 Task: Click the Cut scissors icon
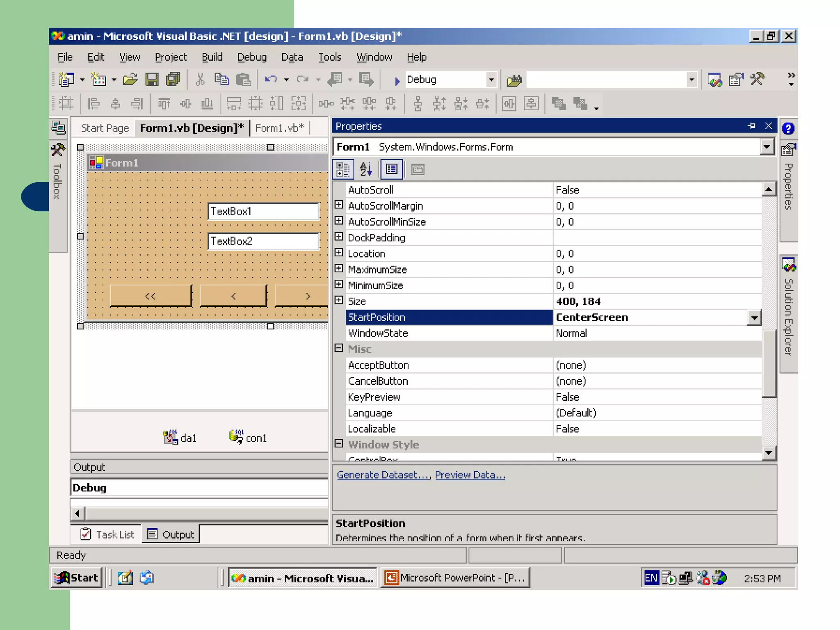click(200, 80)
